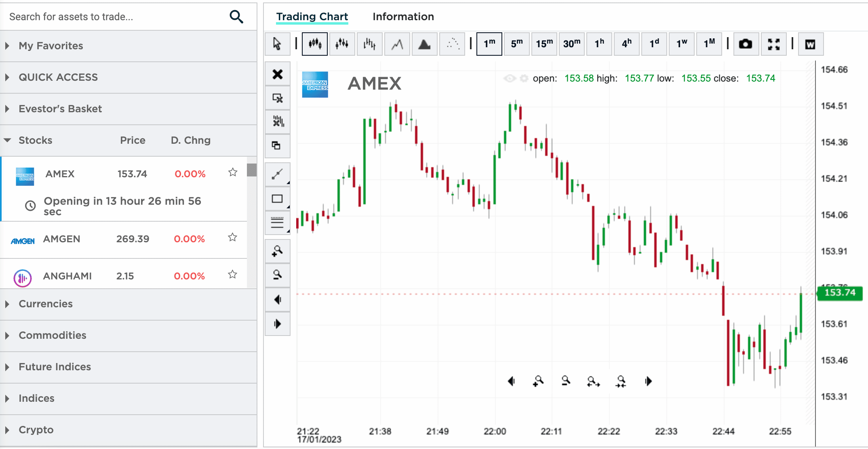Viewport: 868px width, 449px height.
Task: Click bottom horizontal stretch zoom icon
Action: click(593, 381)
